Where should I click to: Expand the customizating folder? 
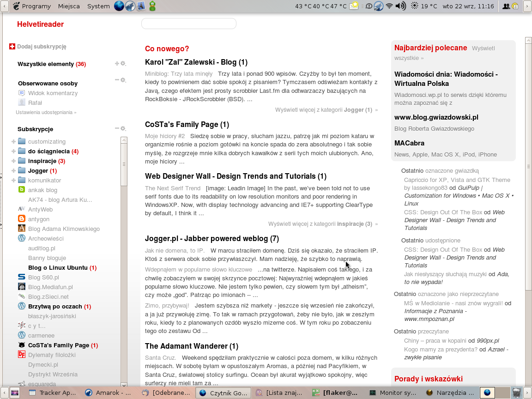tap(13, 142)
